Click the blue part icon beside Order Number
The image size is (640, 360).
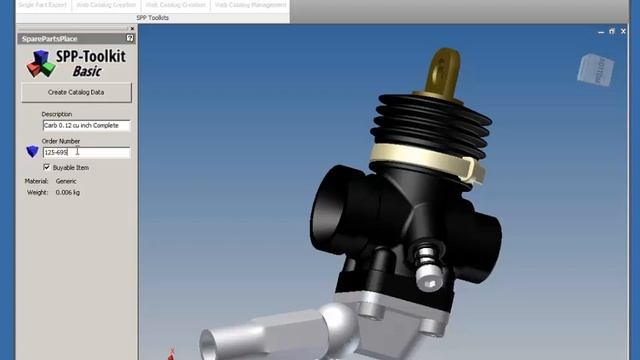click(32, 151)
